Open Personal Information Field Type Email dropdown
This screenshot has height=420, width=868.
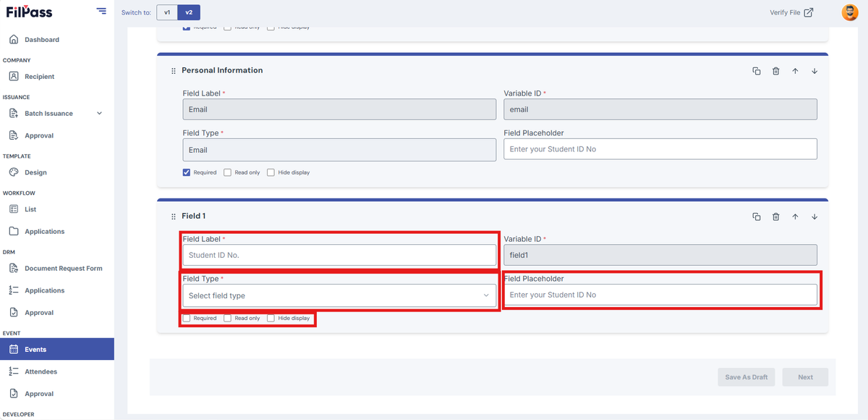(x=339, y=150)
